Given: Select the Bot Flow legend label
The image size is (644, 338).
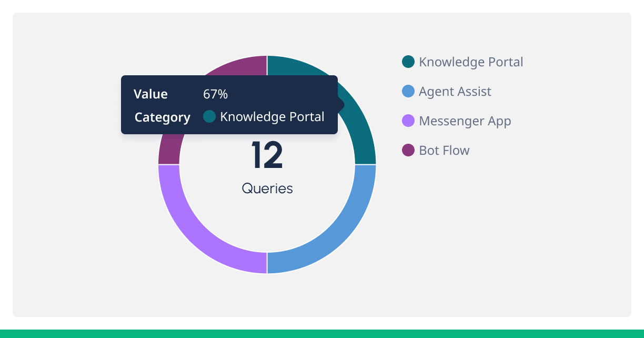Looking at the screenshot, I should pyautogui.click(x=444, y=151).
